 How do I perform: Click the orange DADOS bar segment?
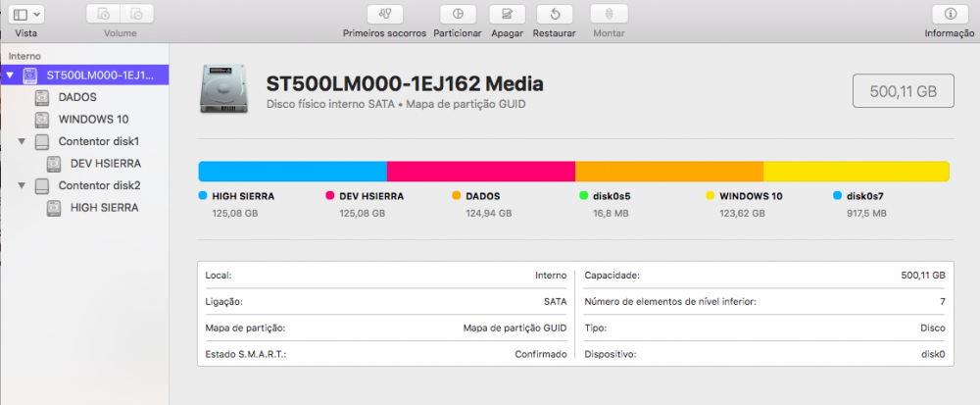tap(669, 172)
